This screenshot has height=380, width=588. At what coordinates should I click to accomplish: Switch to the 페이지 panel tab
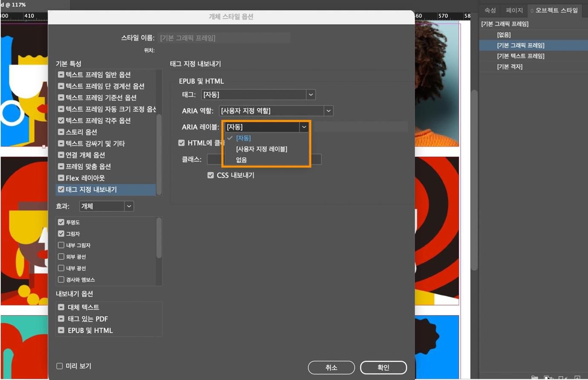coord(514,10)
